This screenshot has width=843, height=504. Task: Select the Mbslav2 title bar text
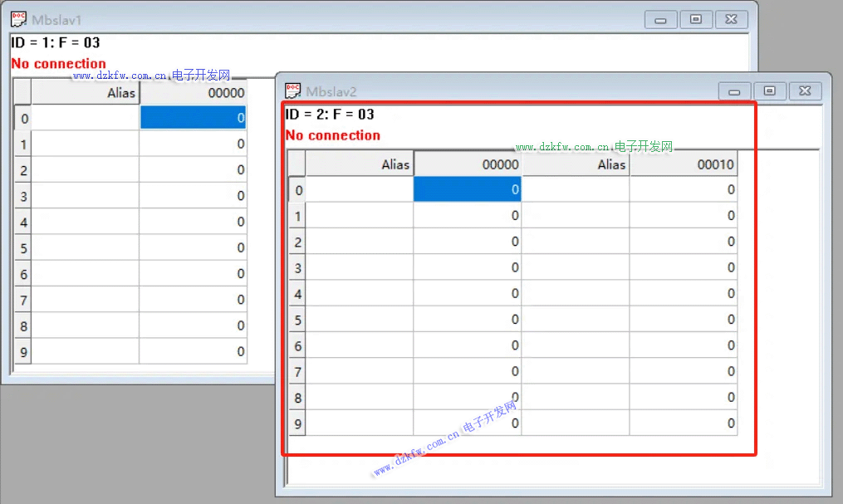pos(331,92)
